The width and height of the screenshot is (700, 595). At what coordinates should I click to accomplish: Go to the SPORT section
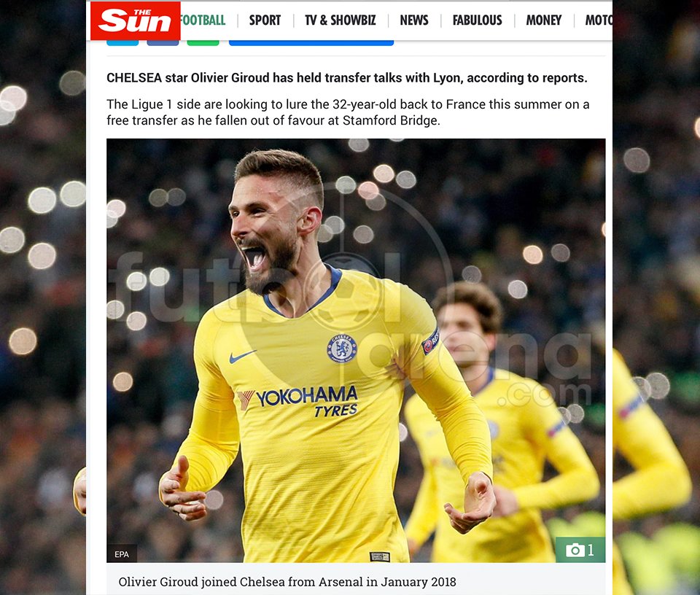point(265,20)
